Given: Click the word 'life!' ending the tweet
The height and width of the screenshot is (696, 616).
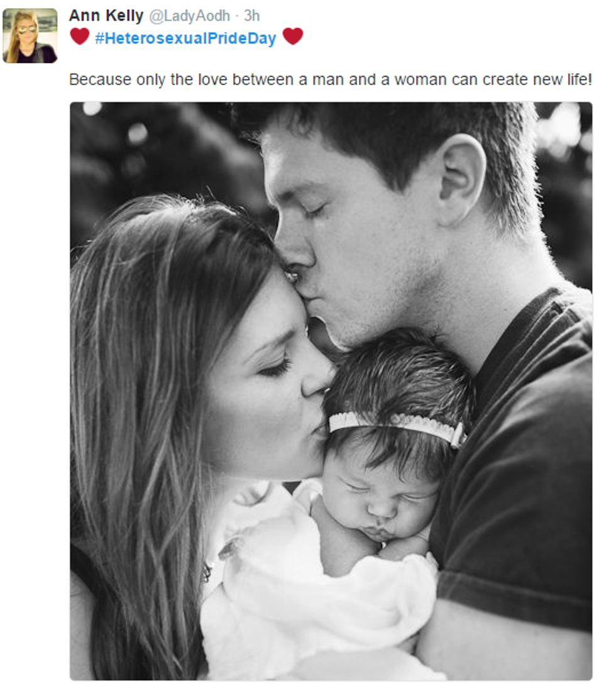Looking at the screenshot, I should [580, 79].
